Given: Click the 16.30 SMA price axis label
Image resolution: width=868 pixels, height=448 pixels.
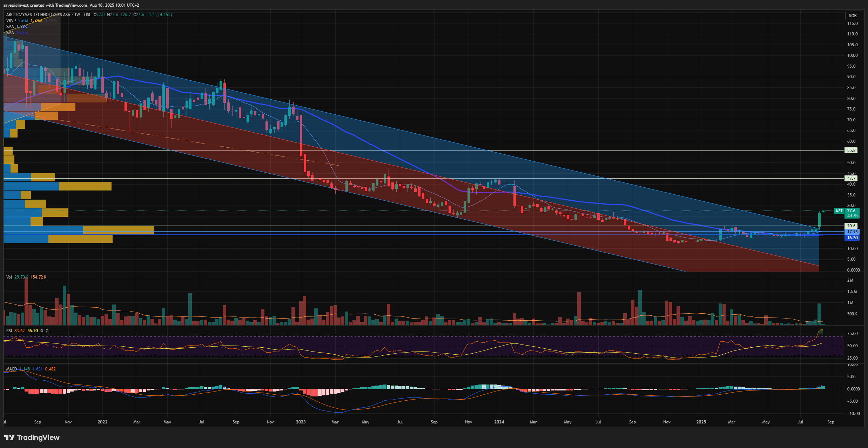Looking at the screenshot, I should [x=852, y=238].
